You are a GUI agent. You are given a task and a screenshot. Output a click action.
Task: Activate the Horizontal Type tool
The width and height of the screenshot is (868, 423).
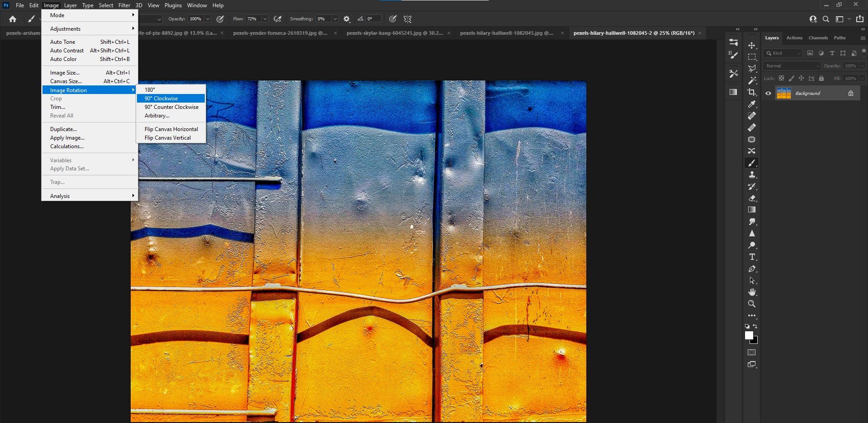tap(752, 257)
